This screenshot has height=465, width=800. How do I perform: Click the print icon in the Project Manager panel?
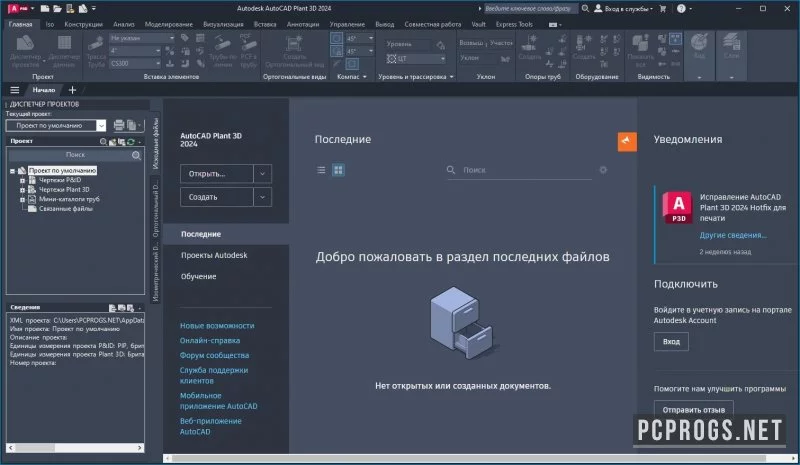click(119, 125)
